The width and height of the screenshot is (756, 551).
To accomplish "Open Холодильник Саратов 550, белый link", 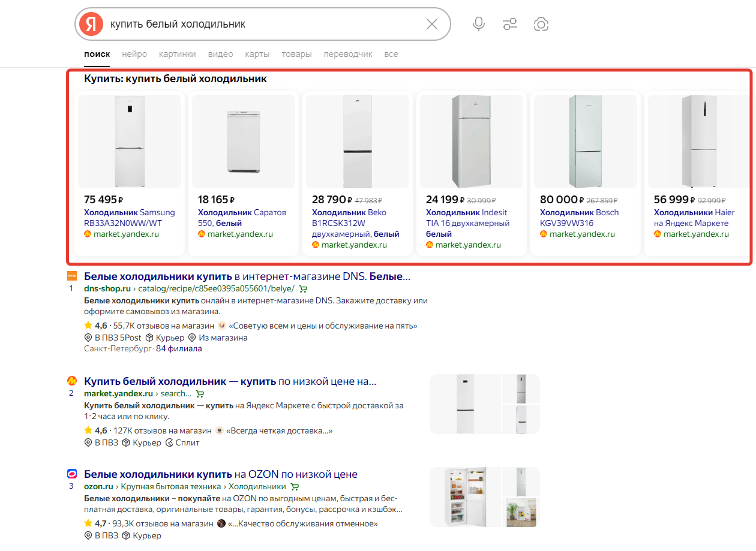I will tap(242, 218).
